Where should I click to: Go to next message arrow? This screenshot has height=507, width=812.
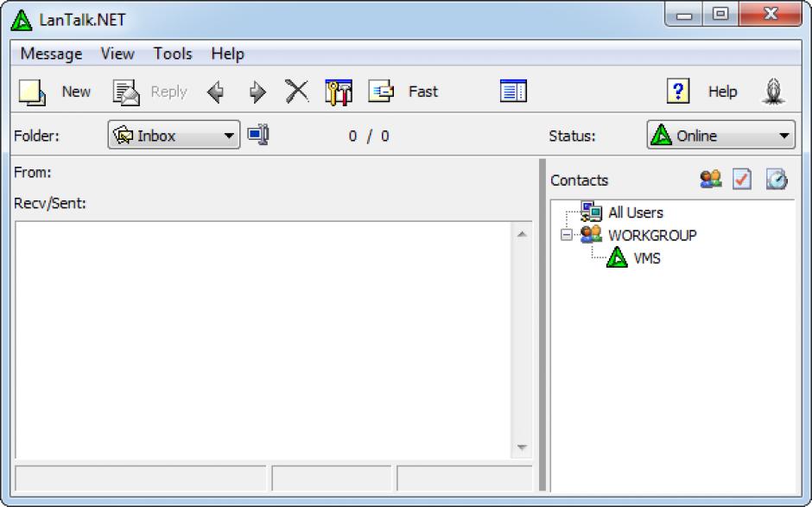tap(257, 92)
